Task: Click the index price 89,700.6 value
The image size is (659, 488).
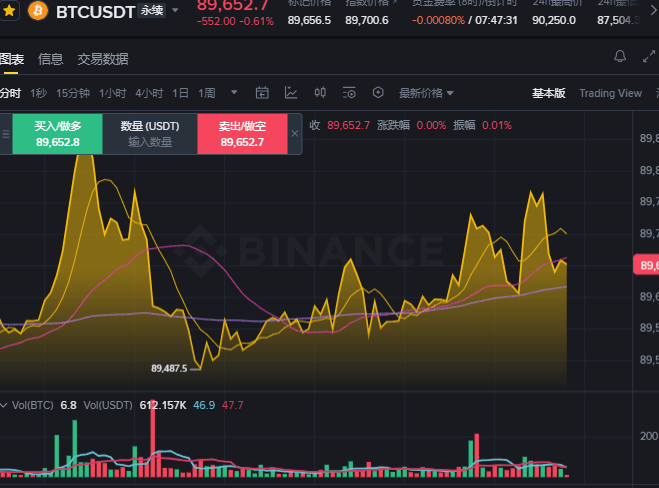Action: click(366, 20)
